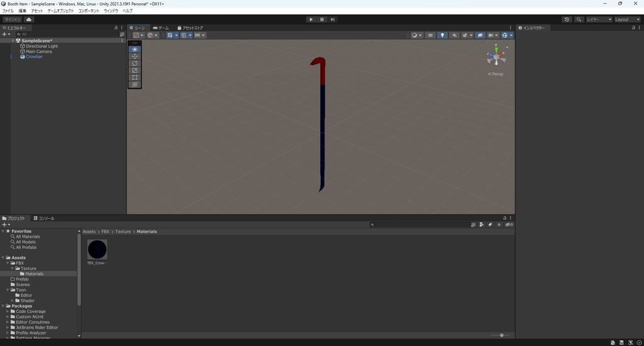The width and height of the screenshot is (644, 346).
Task: Open the debug mode bug icon in status bar
Action: click(613, 342)
